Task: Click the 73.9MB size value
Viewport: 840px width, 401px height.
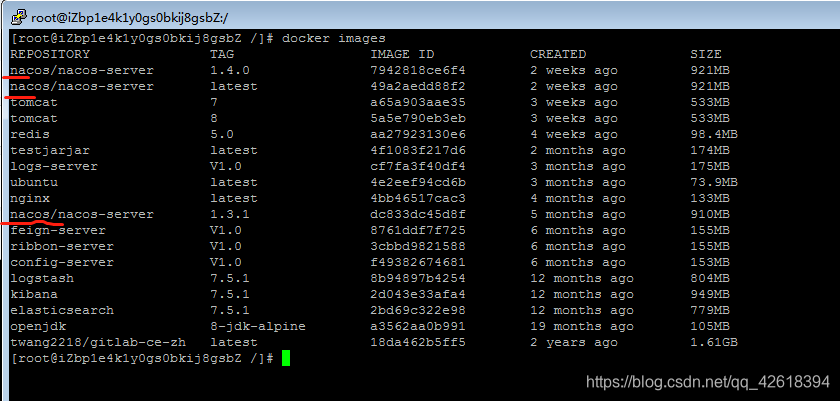Action: coord(714,183)
